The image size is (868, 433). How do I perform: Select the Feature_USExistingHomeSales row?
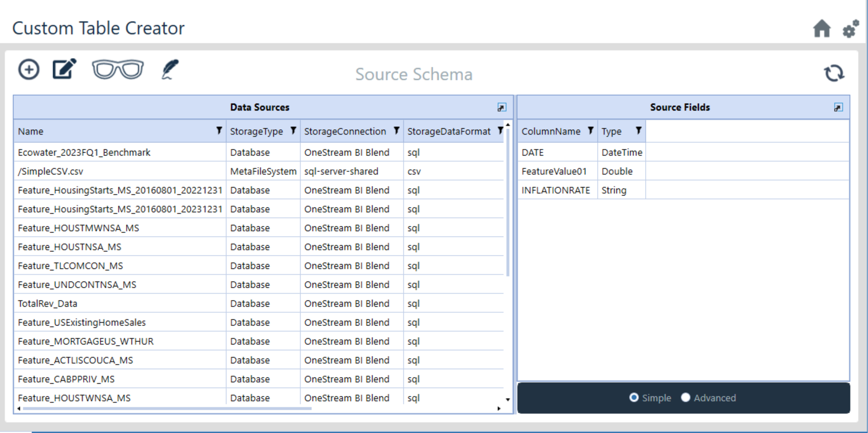(259, 322)
